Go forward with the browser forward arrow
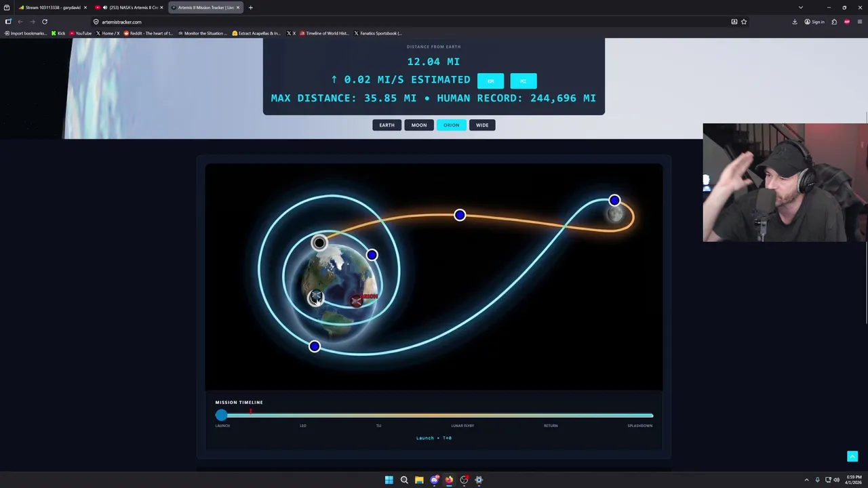 (x=32, y=22)
